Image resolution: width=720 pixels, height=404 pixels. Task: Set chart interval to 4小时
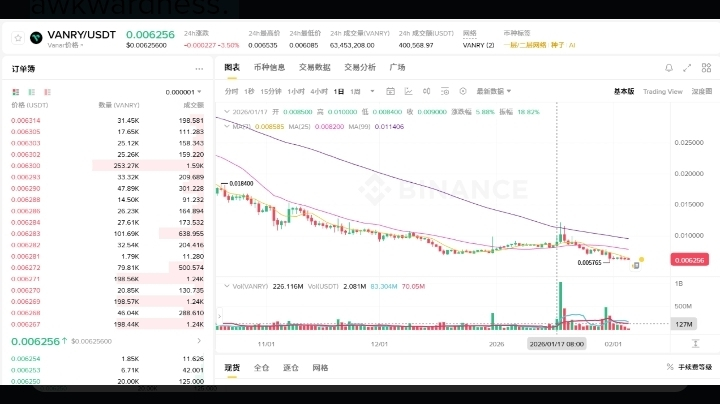[319, 91]
